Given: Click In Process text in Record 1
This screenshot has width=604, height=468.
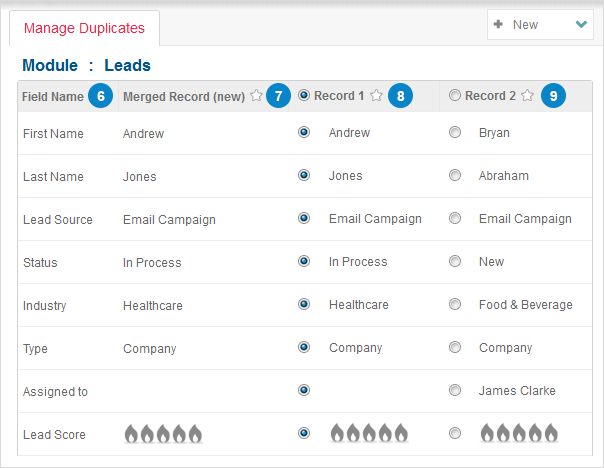Looking at the screenshot, I should 358,262.
